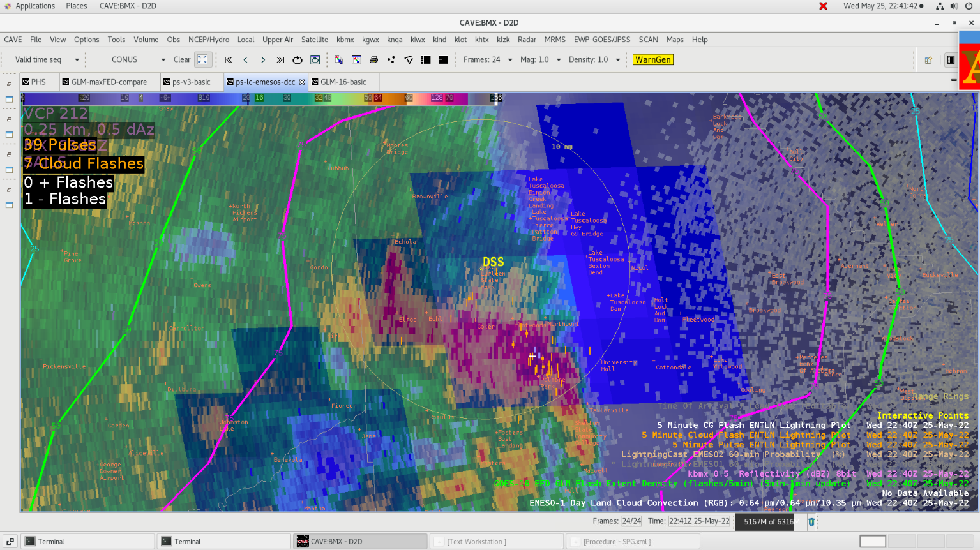Select the sampling arrow tool icon

[x=409, y=59]
